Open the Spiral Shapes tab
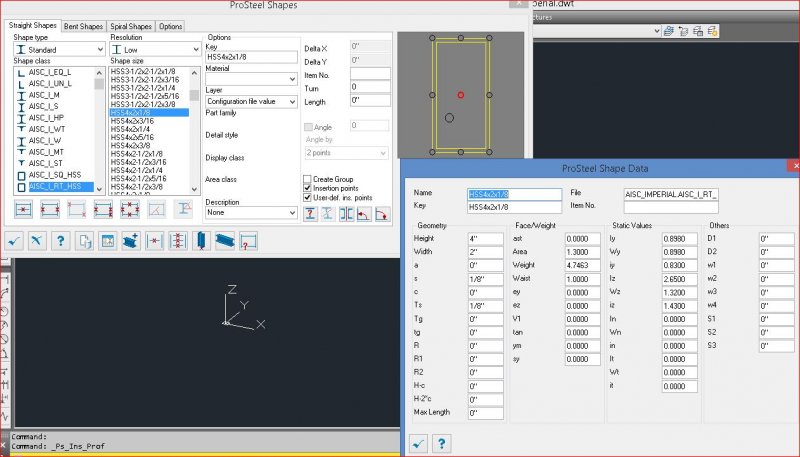The width and height of the screenshot is (800, 457). [x=131, y=26]
